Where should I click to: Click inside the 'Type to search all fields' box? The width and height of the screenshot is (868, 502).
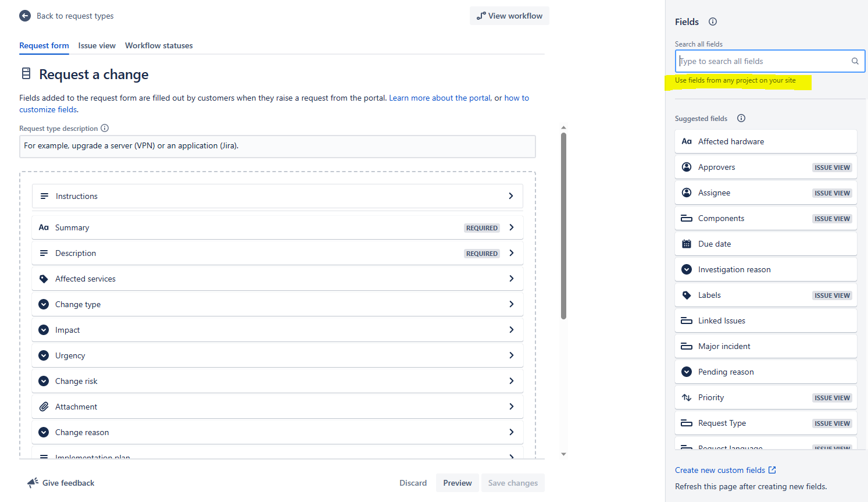756,60
